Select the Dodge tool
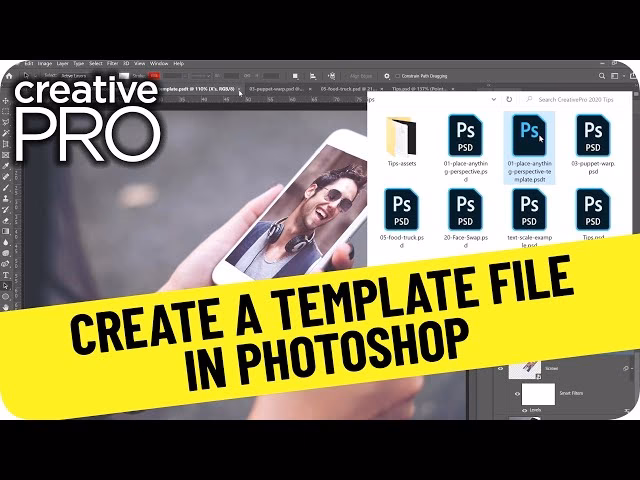This screenshot has height=480, width=640. [6, 253]
